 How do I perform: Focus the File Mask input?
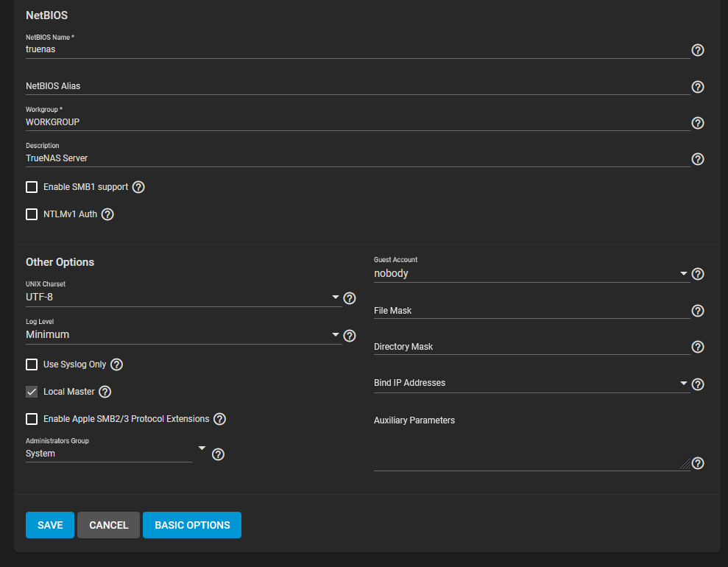coord(531,311)
